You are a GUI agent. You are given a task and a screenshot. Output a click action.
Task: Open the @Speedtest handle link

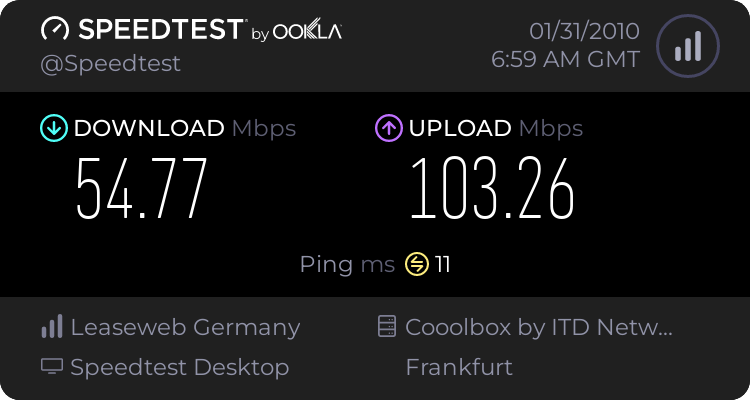pyautogui.click(x=110, y=64)
